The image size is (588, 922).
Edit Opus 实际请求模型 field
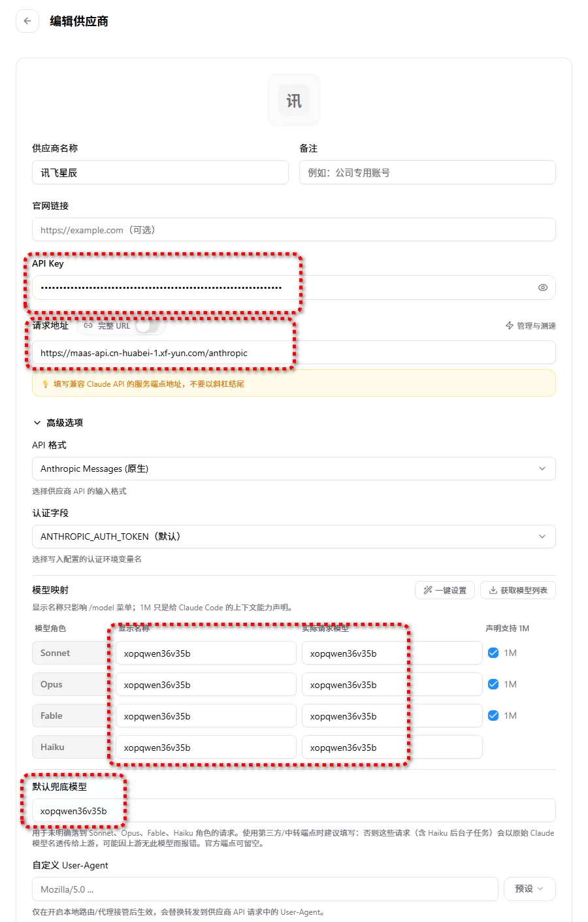[392, 685]
